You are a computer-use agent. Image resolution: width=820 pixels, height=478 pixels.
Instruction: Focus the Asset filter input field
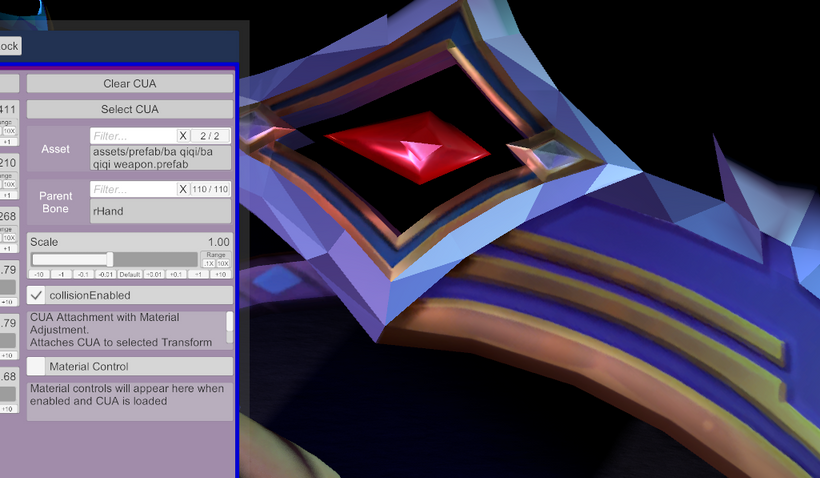point(133,136)
